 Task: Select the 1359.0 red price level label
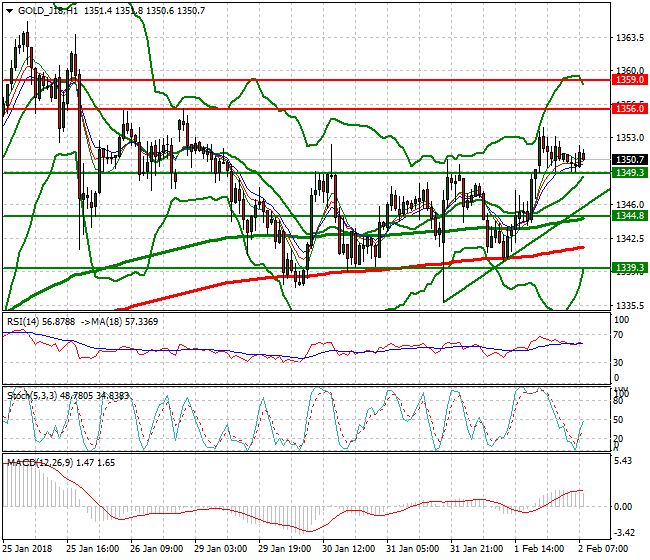click(630, 80)
